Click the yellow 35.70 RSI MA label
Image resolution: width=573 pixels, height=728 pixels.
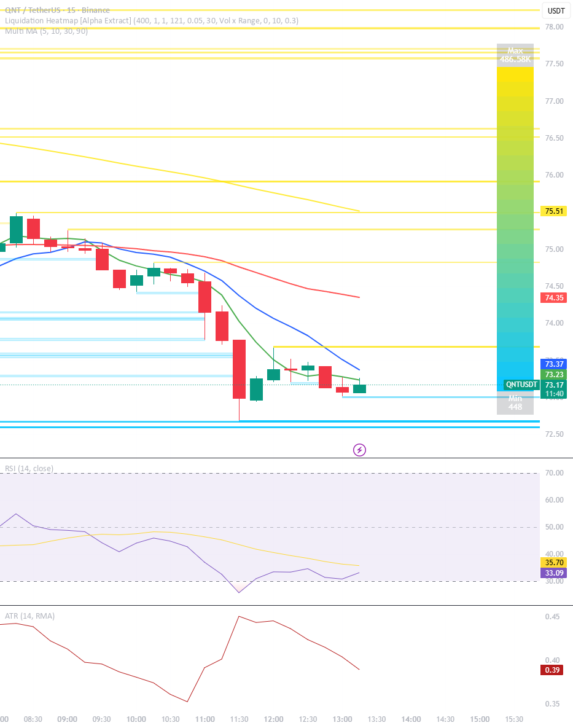pos(554,563)
